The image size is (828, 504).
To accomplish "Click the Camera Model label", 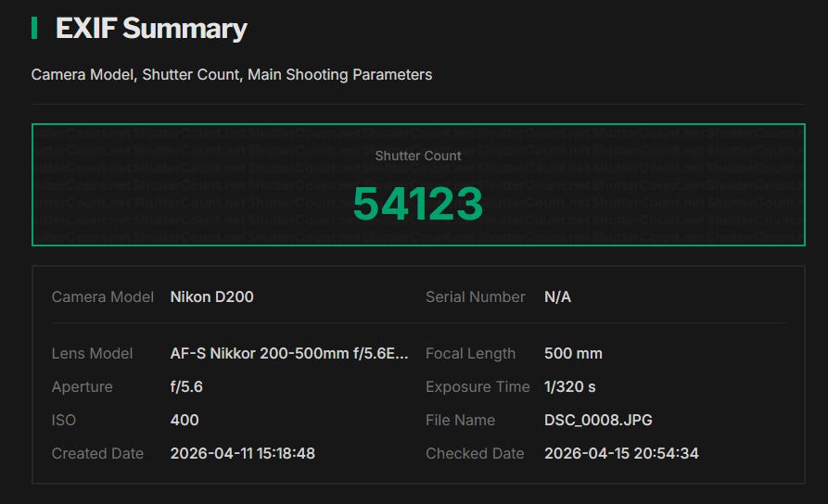I will tap(103, 296).
